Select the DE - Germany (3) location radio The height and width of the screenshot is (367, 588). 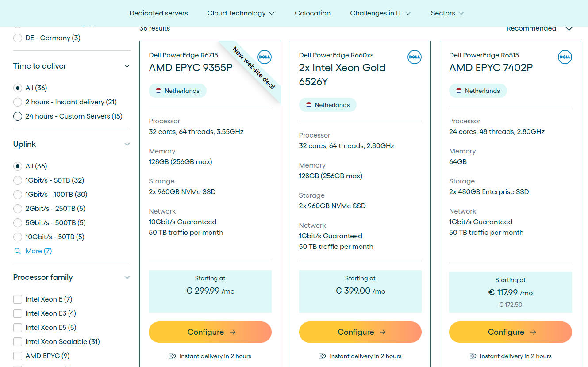click(18, 38)
